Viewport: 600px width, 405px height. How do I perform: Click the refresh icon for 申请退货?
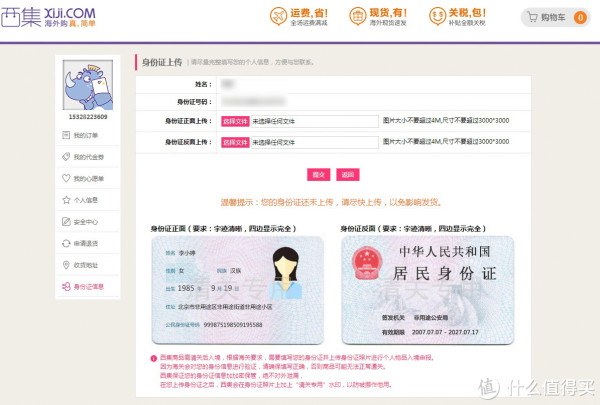tap(66, 243)
